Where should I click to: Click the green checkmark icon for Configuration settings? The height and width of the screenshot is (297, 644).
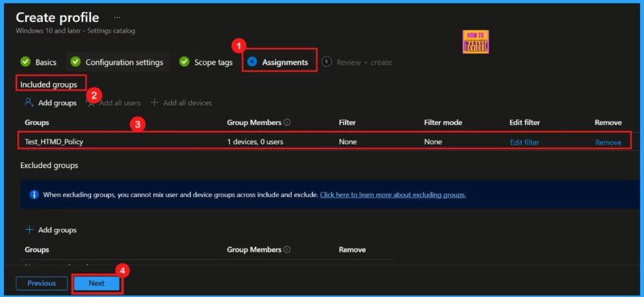pos(75,62)
